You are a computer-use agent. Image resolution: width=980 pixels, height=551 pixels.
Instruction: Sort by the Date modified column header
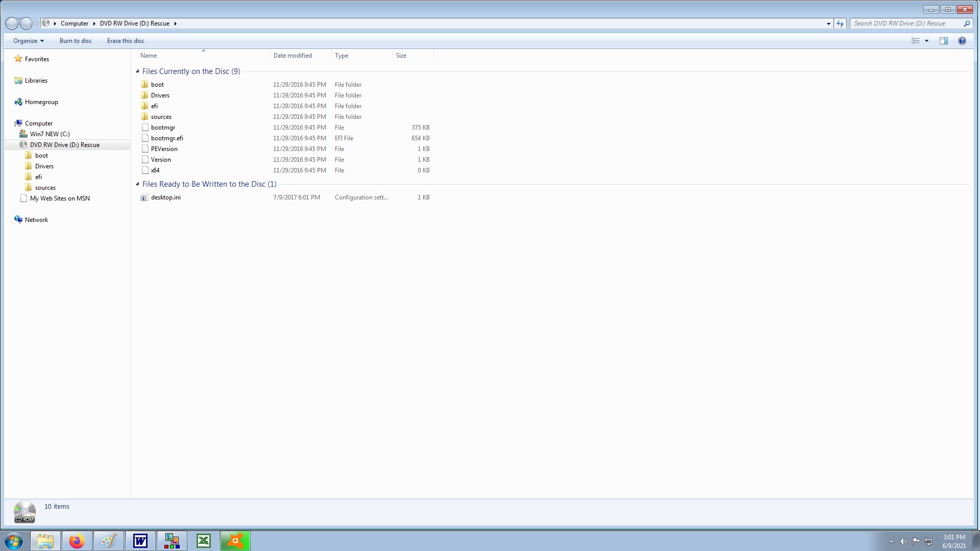(292, 56)
